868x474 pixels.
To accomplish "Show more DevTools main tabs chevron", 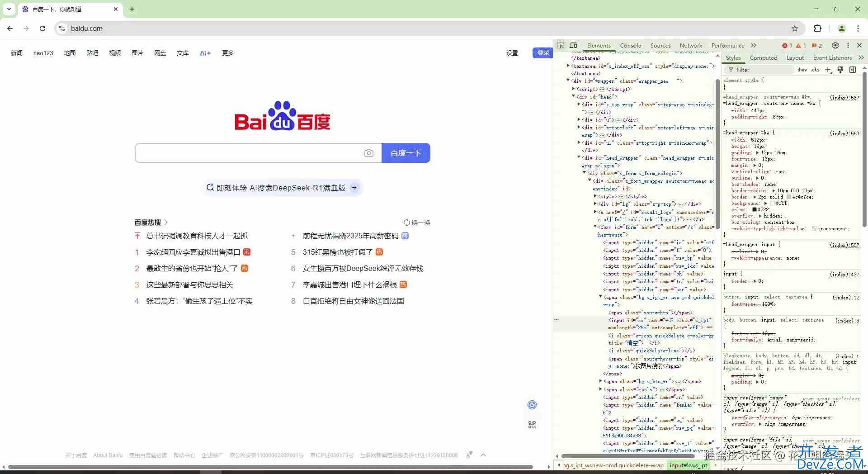I will point(754,45).
